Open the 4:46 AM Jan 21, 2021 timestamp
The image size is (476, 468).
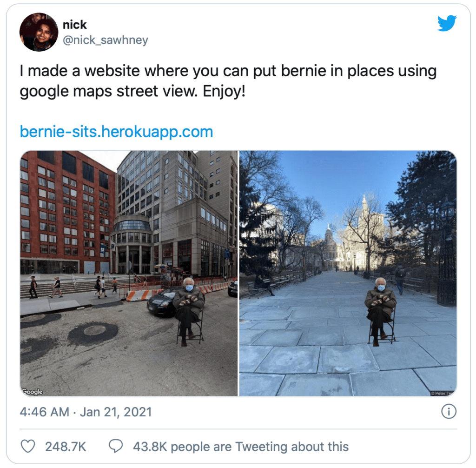pyautogui.click(x=86, y=412)
